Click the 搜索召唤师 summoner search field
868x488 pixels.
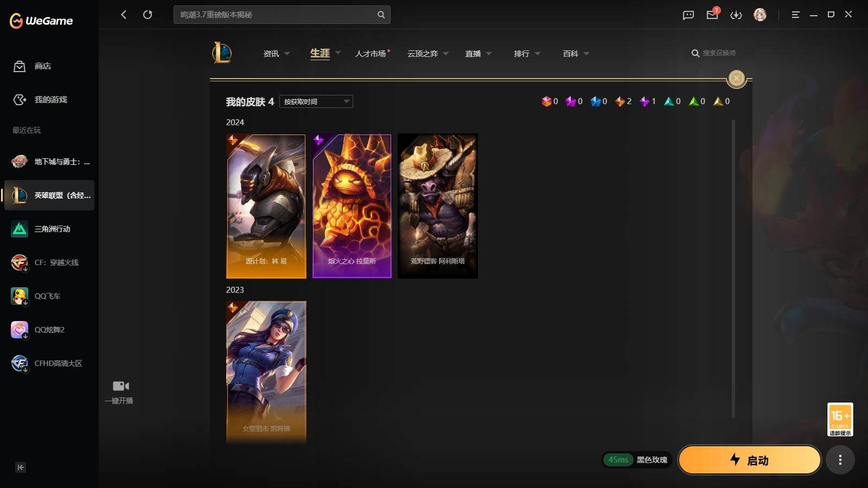[x=714, y=53]
